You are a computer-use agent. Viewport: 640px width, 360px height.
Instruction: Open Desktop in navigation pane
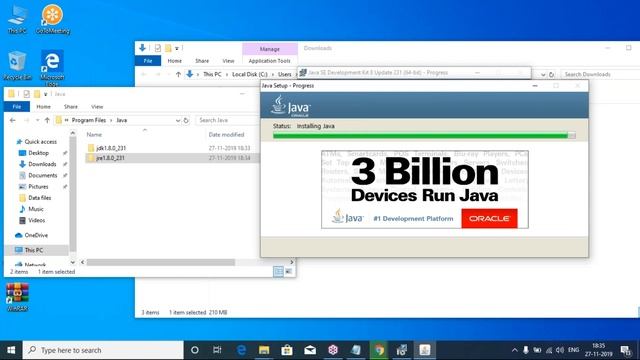click(x=38, y=153)
